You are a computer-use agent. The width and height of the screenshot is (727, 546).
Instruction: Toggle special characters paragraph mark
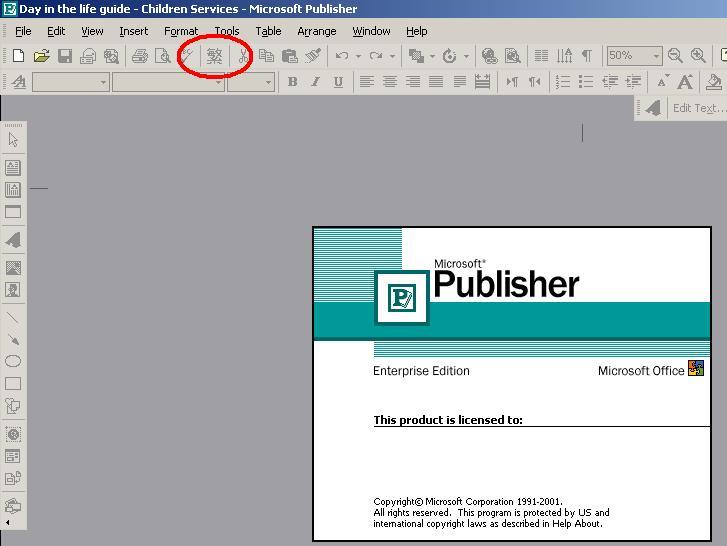587,56
